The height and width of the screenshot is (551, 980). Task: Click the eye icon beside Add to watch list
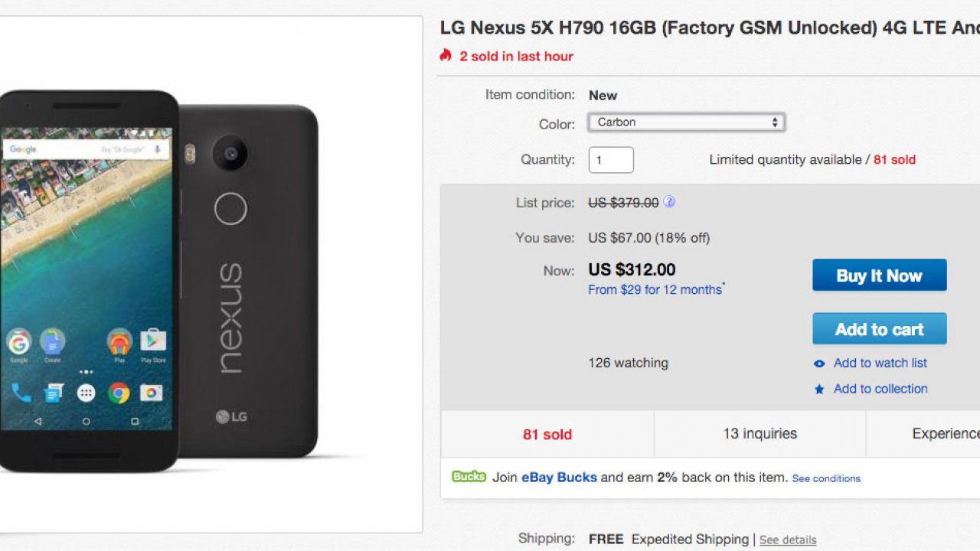click(x=819, y=364)
